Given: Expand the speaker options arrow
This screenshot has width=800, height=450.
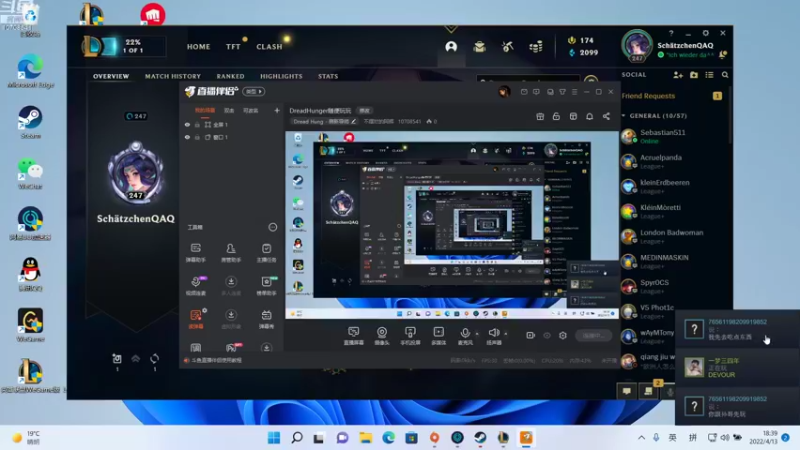Looking at the screenshot, I should (x=506, y=334).
